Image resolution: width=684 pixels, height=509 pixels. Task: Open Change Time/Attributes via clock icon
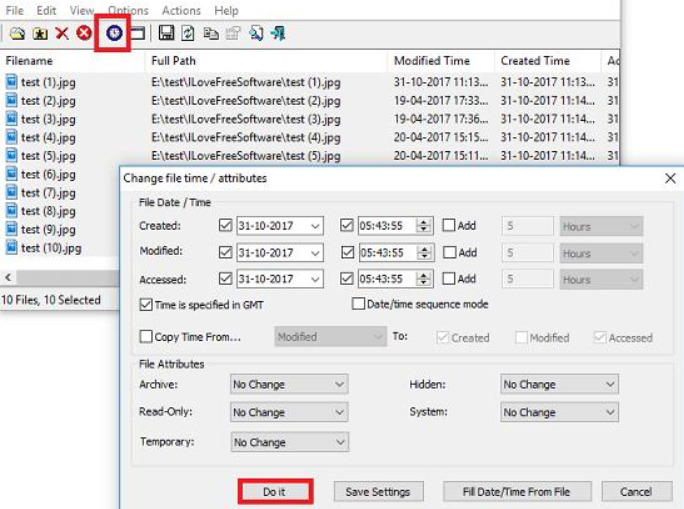[114, 33]
